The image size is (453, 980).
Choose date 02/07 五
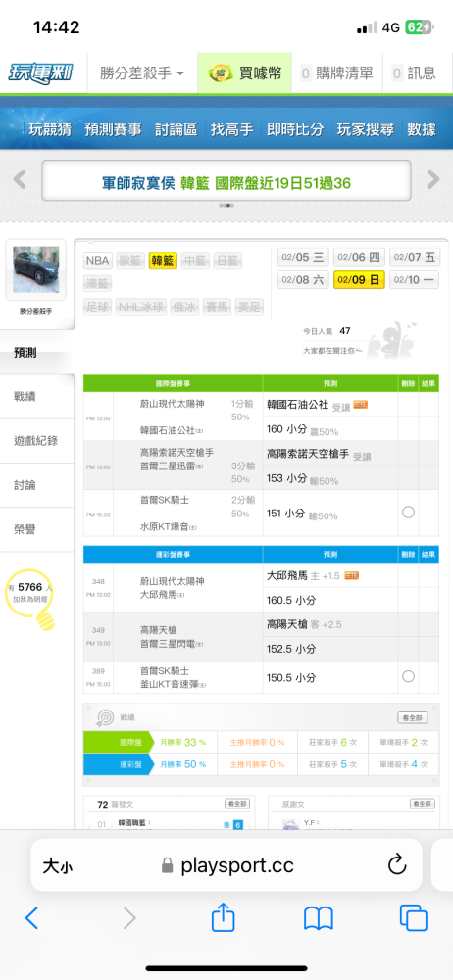point(415,257)
